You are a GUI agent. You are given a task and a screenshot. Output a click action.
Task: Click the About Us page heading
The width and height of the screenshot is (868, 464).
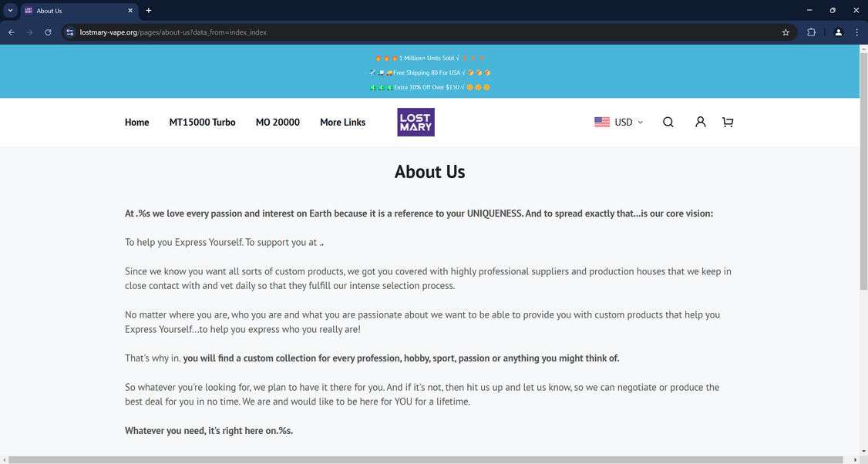tap(429, 172)
